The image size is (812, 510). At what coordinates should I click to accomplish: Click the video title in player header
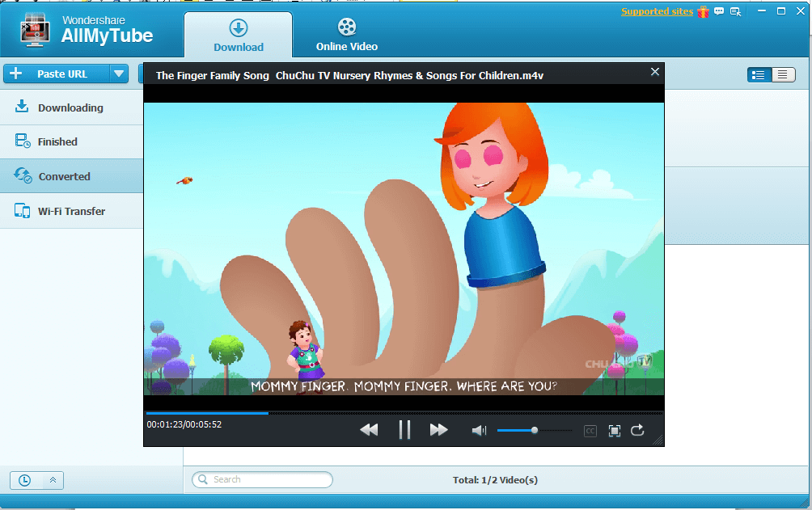[349, 76]
